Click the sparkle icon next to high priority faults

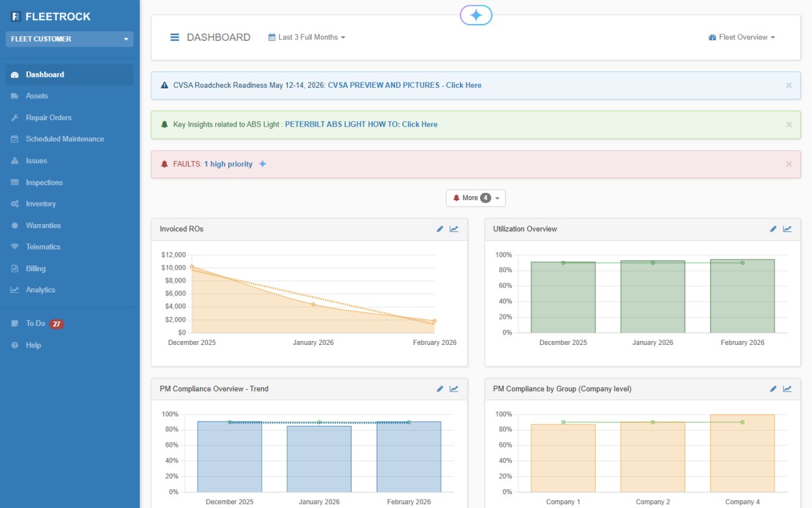(262, 164)
